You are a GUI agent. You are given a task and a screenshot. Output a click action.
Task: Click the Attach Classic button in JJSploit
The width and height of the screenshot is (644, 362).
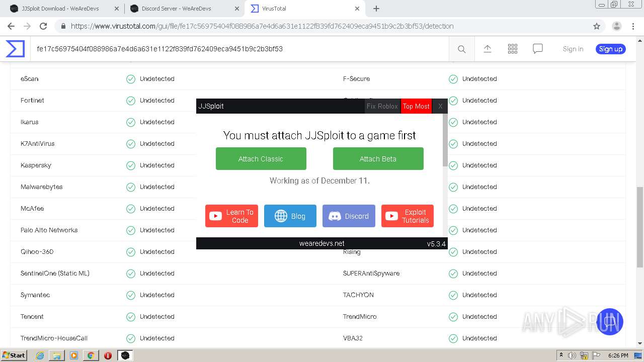tap(261, 158)
